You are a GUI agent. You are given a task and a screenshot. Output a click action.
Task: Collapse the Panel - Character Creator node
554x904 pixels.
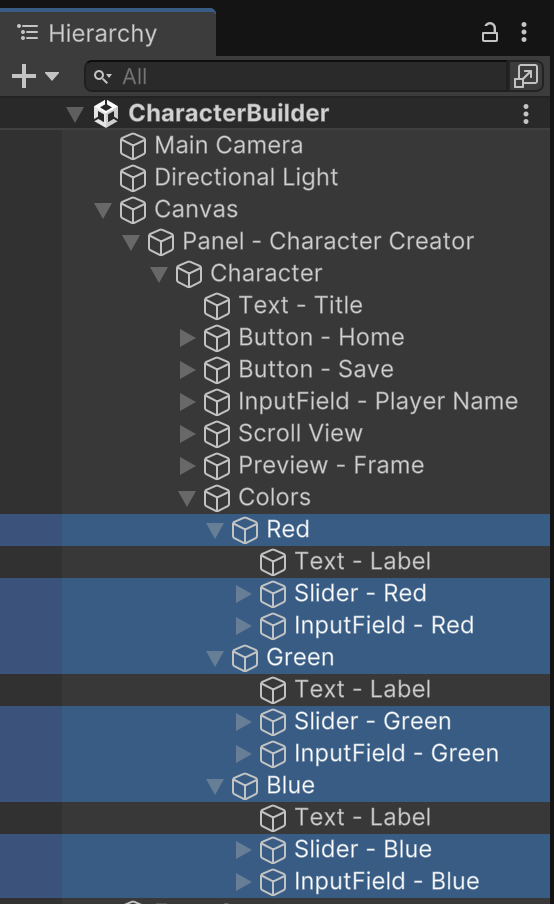point(131,242)
